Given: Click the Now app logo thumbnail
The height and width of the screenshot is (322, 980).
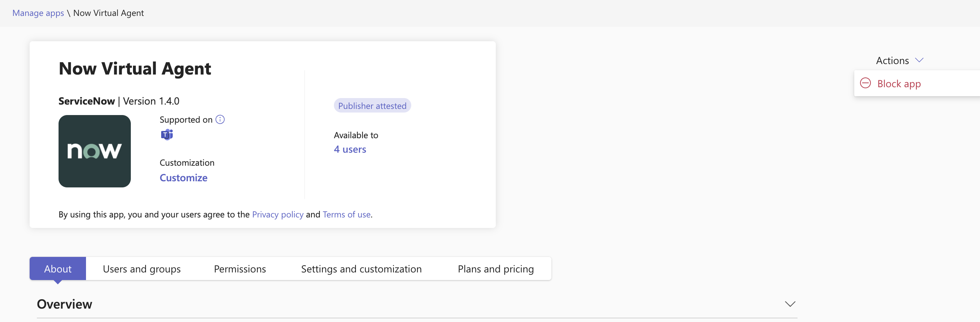Looking at the screenshot, I should (x=95, y=151).
